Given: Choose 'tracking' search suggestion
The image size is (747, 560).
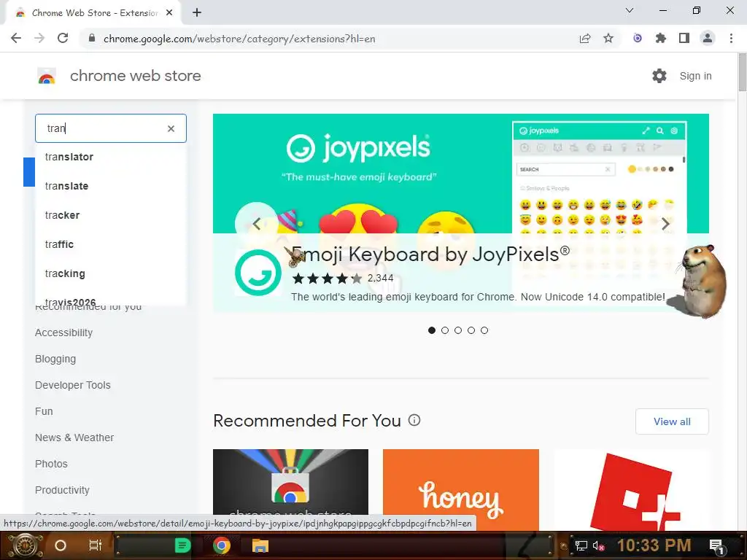Looking at the screenshot, I should pos(111,274).
